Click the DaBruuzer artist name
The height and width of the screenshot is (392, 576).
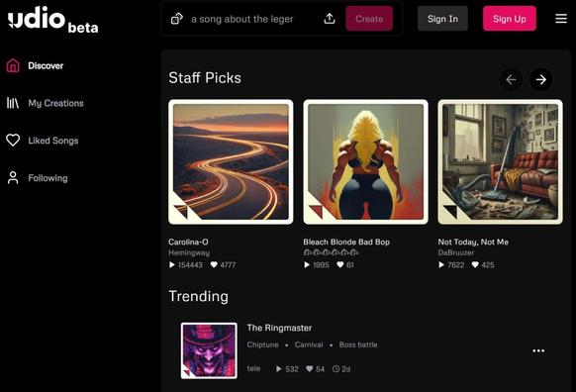pos(456,252)
